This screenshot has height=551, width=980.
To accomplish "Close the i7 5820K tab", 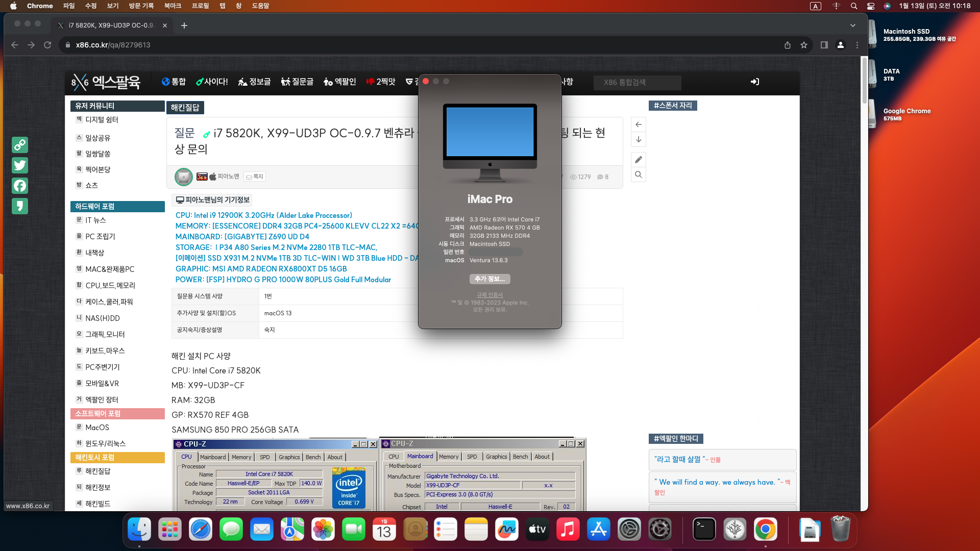I will pyautogui.click(x=165, y=26).
